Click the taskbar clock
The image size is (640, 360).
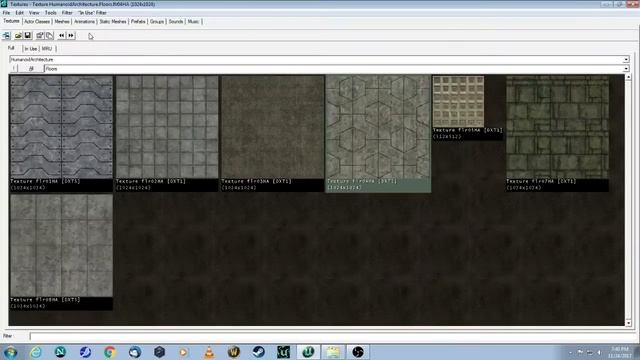(x=620, y=352)
